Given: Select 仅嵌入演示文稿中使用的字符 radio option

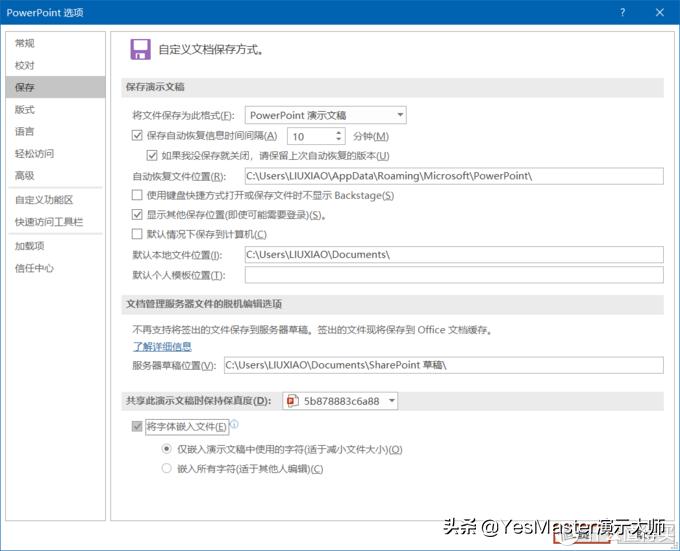Looking at the screenshot, I should (x=167, y=449).
